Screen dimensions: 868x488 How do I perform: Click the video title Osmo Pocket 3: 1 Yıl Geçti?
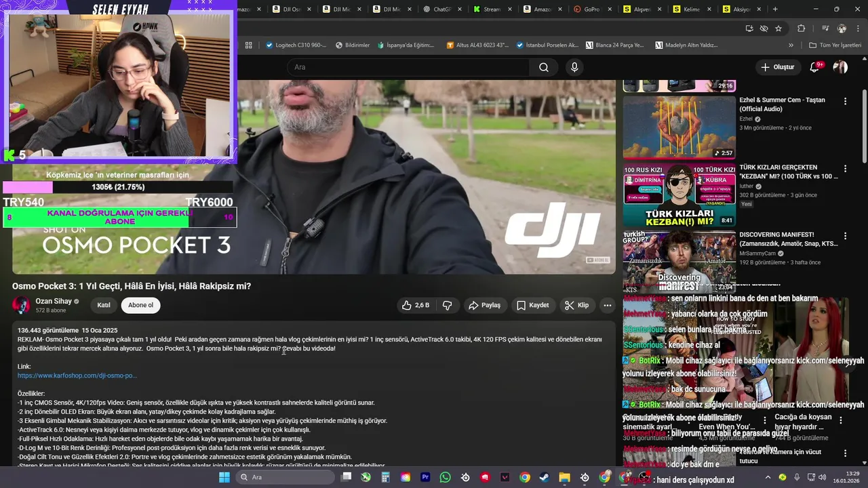132,286
